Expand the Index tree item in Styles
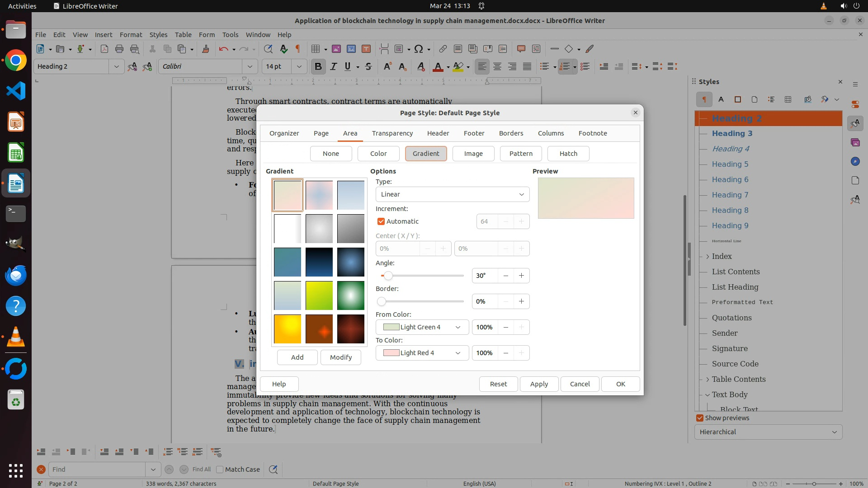 click(x=708, y=256)
